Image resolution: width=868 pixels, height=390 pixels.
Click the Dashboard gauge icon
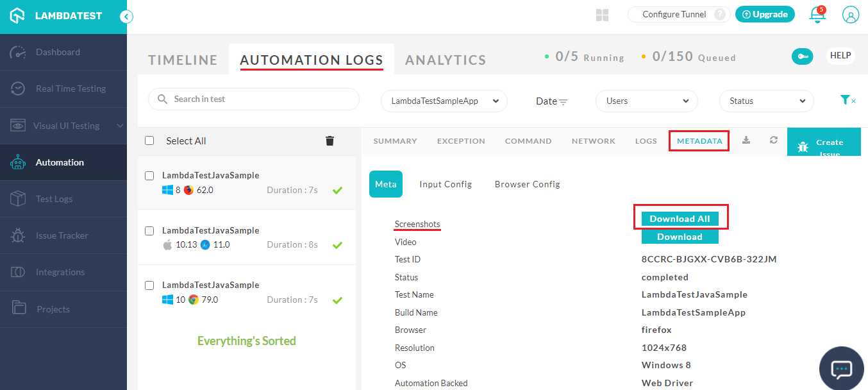[18, 52]
